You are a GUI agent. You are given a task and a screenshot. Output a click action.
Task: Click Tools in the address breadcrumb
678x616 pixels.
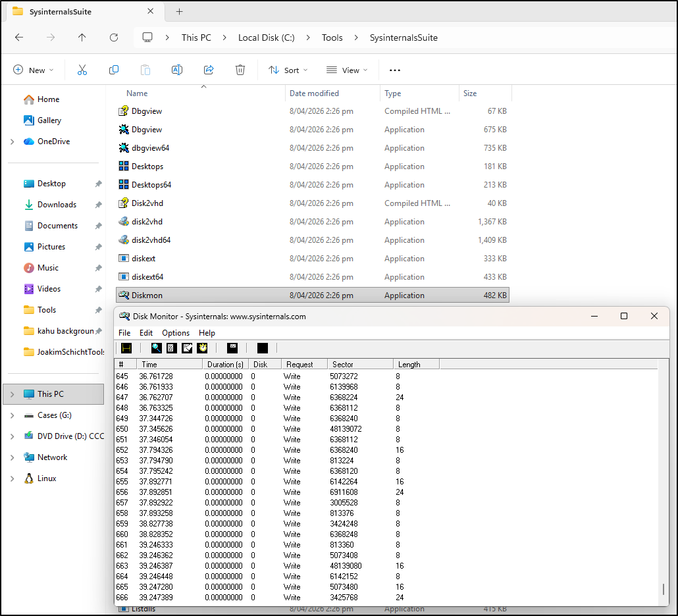[x=332, y=38]
